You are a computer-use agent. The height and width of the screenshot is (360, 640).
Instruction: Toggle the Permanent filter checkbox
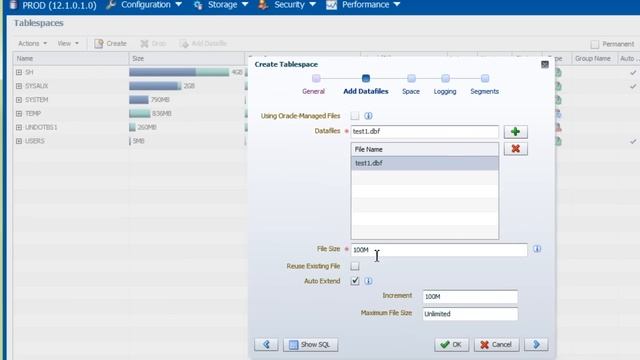pos(595,44)
